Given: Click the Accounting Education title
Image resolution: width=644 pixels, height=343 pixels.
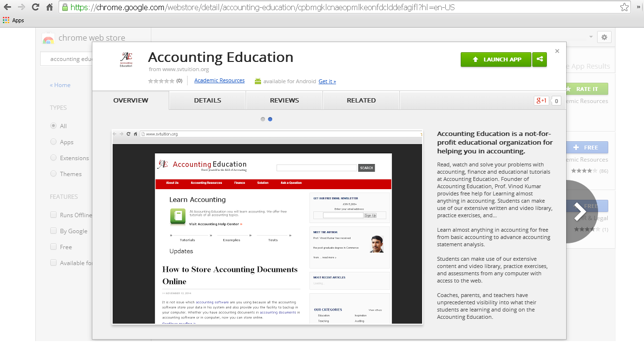Looking at the screenshot, I should tap(220, 57).
